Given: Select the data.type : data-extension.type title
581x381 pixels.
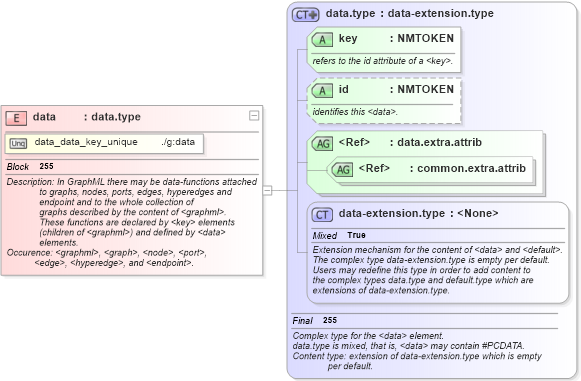Looking at the screenshot, I should coord(409,13).
